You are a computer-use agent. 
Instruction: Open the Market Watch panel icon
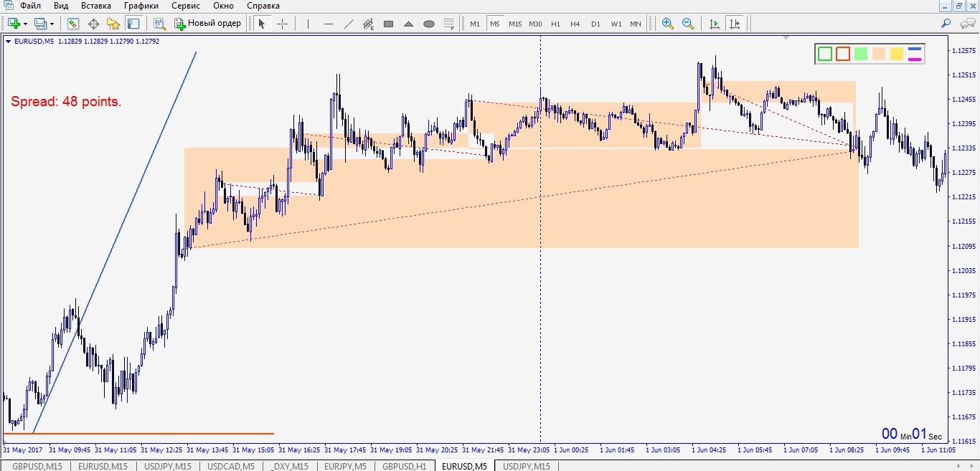73,24
